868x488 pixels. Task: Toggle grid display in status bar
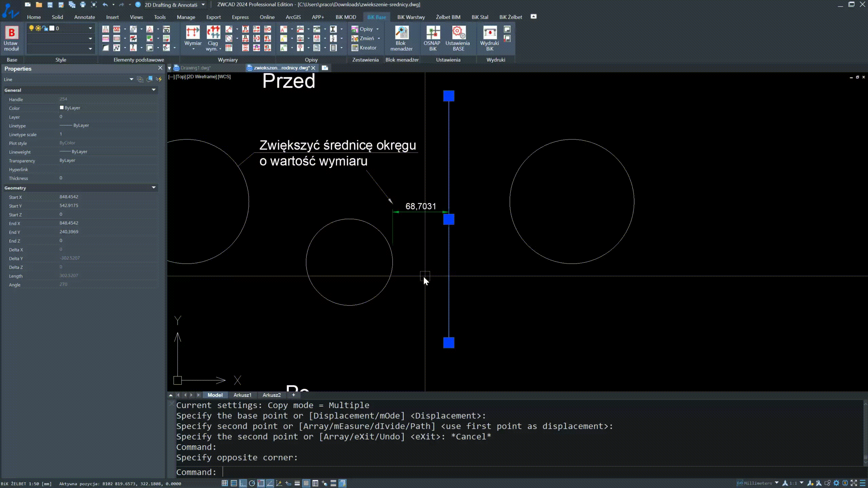(234, 483)
